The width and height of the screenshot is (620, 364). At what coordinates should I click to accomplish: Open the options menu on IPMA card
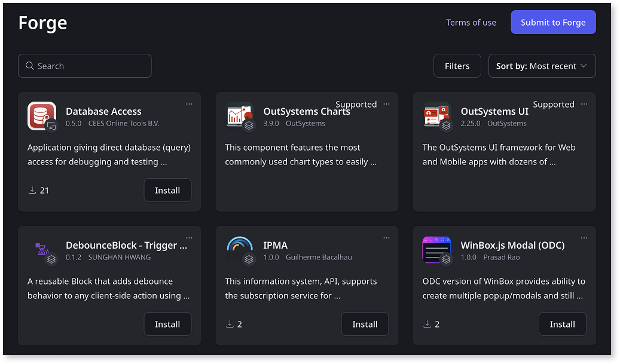387,237
